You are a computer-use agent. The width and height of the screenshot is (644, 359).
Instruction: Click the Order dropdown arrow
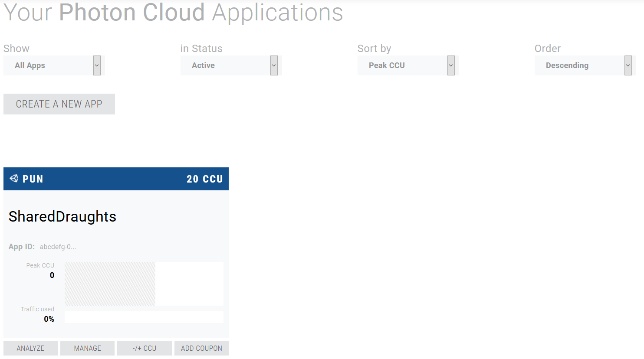click(628, 65)
